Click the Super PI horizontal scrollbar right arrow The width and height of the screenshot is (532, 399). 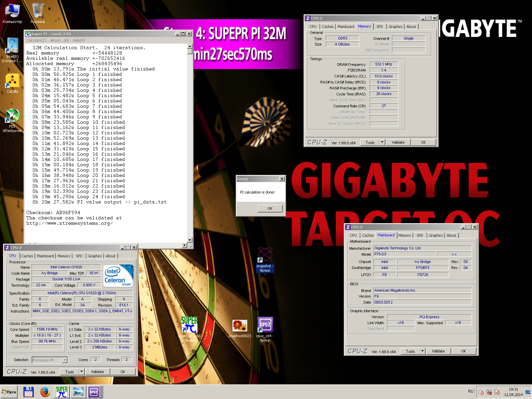pyautogui.click(x=185, y=245)
